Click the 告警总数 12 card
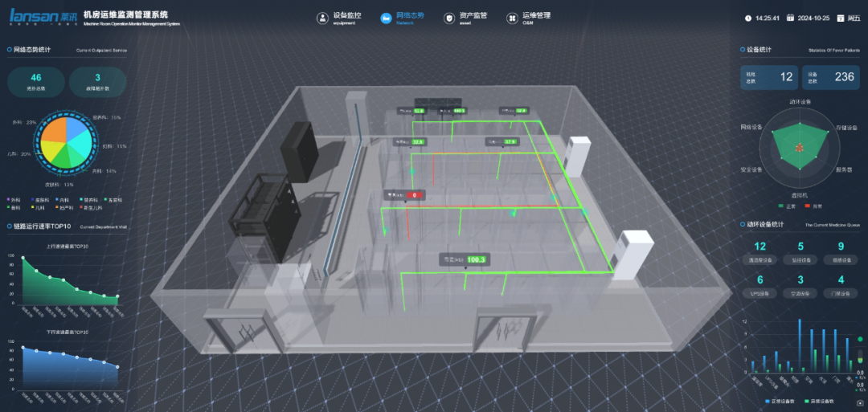868x412 pixels. [x=770, y=77]
